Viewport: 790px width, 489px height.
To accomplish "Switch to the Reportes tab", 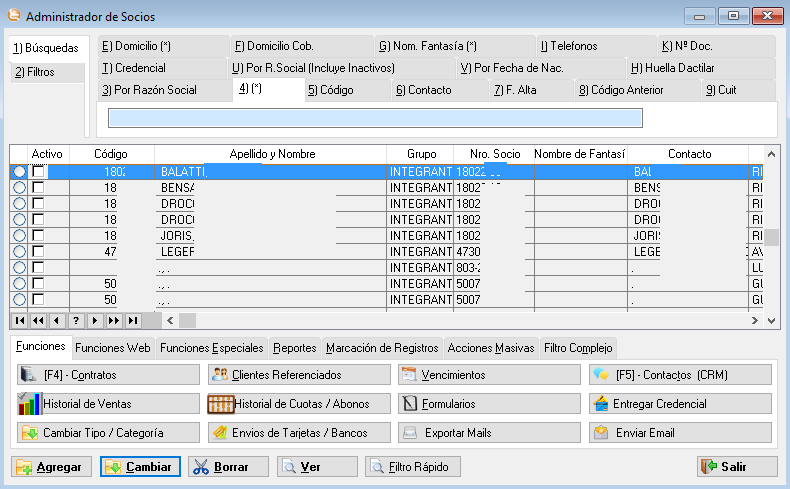I will [x=295, y=348].
